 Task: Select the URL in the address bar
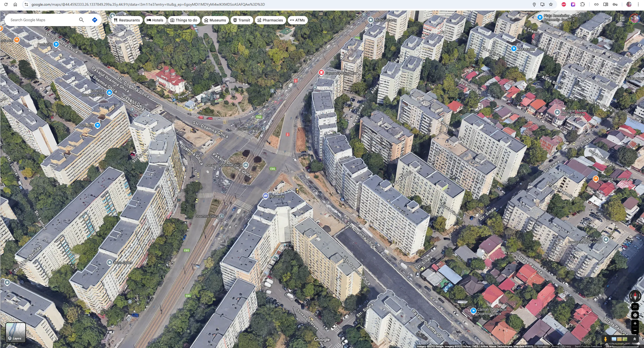(148, 4)
